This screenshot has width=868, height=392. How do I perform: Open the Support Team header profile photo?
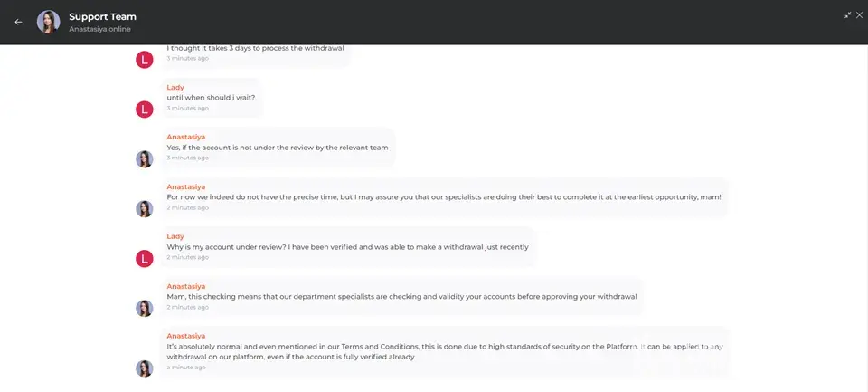(x=48, y=22)
